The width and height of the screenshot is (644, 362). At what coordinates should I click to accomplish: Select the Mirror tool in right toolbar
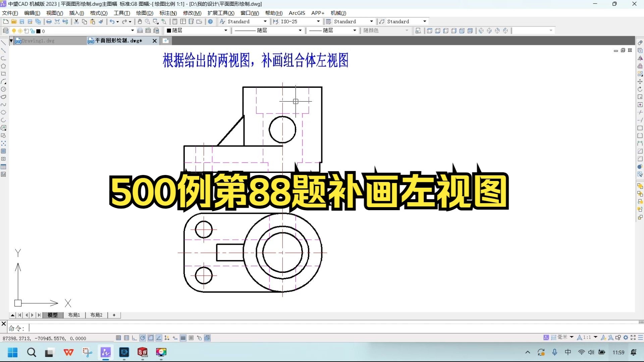click(640, 58)
